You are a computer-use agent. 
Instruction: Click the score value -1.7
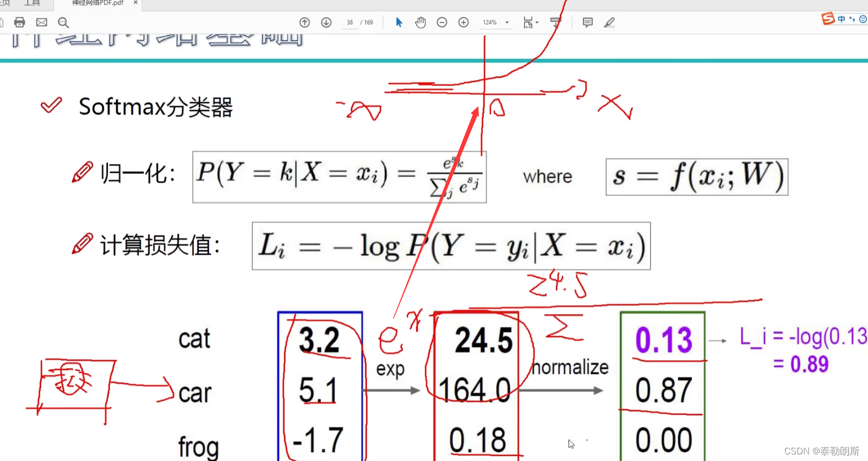[318, 440]
